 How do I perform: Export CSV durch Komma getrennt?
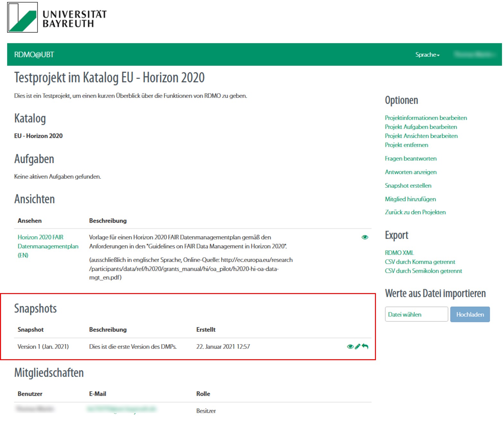pos(420,262)
